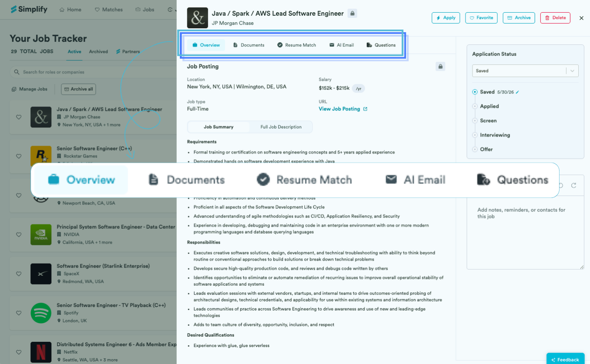Image resolution: width=590 pixels, height=364 pixels.
Task: Switch to the Resume Match tab
Action: (x=297, y=45)
